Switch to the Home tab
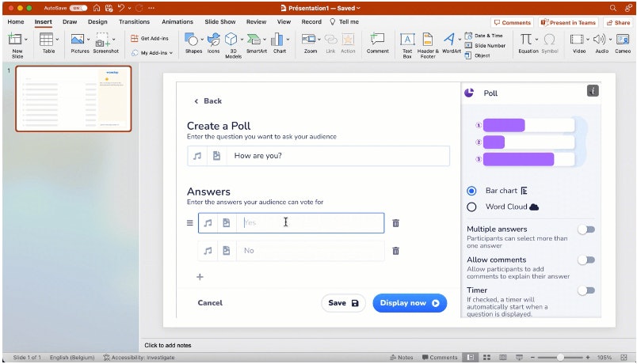 pos(16,22)
